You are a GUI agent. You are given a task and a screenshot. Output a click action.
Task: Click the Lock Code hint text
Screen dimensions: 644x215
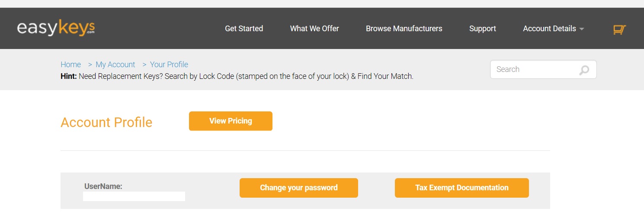[x=246, y=76]
